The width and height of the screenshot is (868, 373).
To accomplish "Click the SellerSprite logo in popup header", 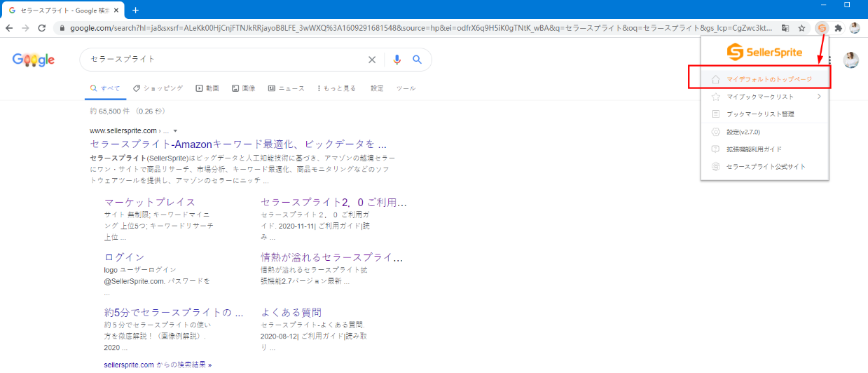I will [764, 52].
